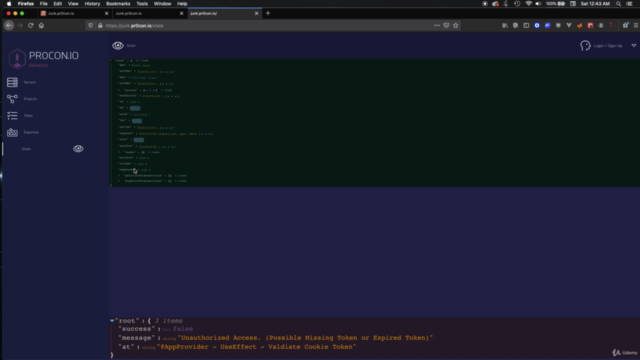Viewport: 640px width, 360px height.
Task: Open the macOS volume control
Action: click(538, 4)
